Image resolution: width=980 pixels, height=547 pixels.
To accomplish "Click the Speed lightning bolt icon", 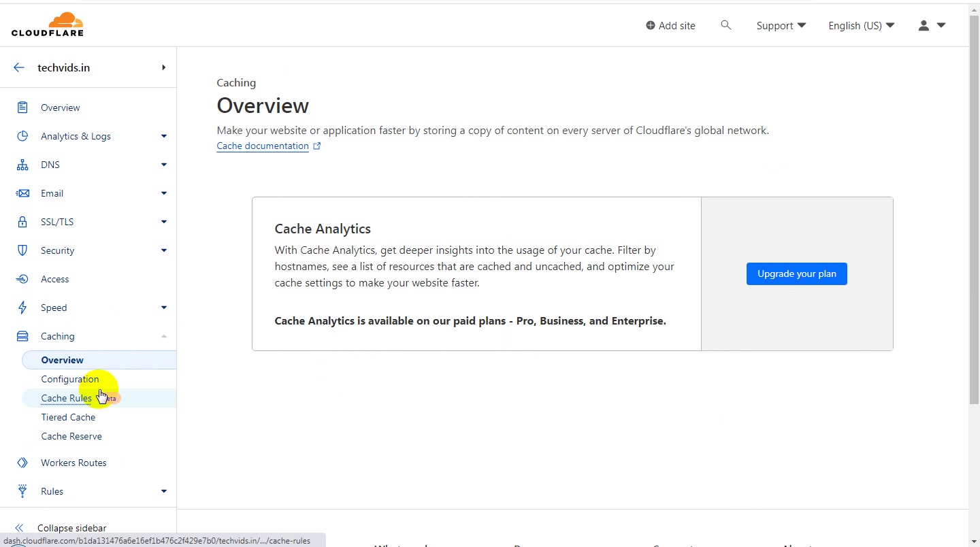I will point(22,308).
